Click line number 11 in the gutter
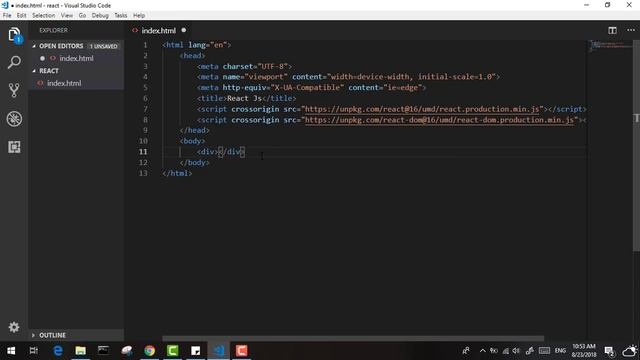640x360 pixels. pos(143,151)
